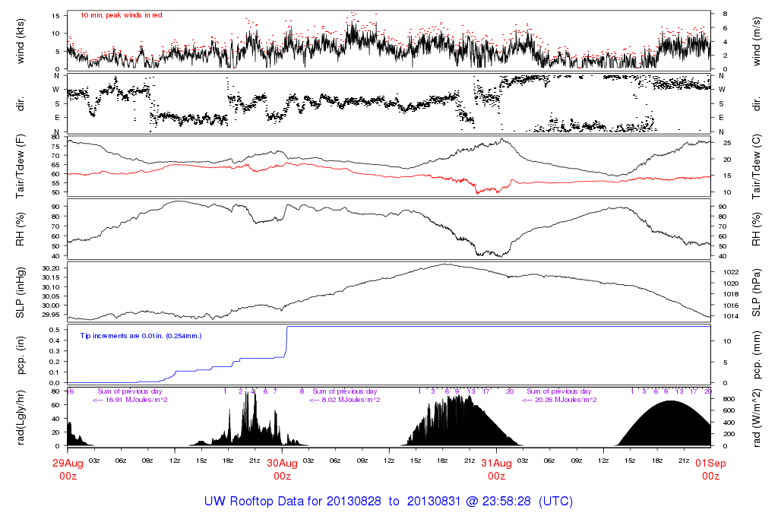778x532 pixels.
Task: Click the 31Aug 00z date marker
Action: click(496, 469)
